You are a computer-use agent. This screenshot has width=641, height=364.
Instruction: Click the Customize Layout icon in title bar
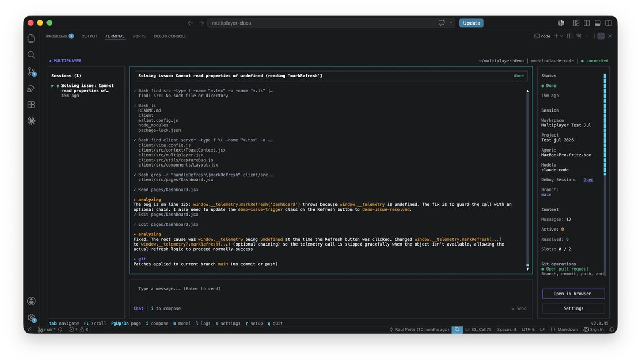(x=576, y=23)
